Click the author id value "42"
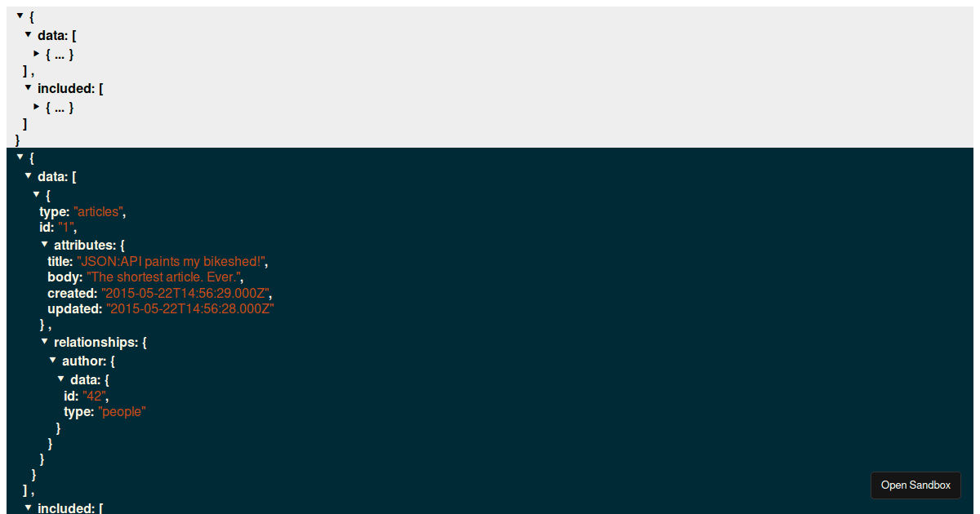Image resolution: width=980 pixels, height=514 pixels. pos(95,396)
